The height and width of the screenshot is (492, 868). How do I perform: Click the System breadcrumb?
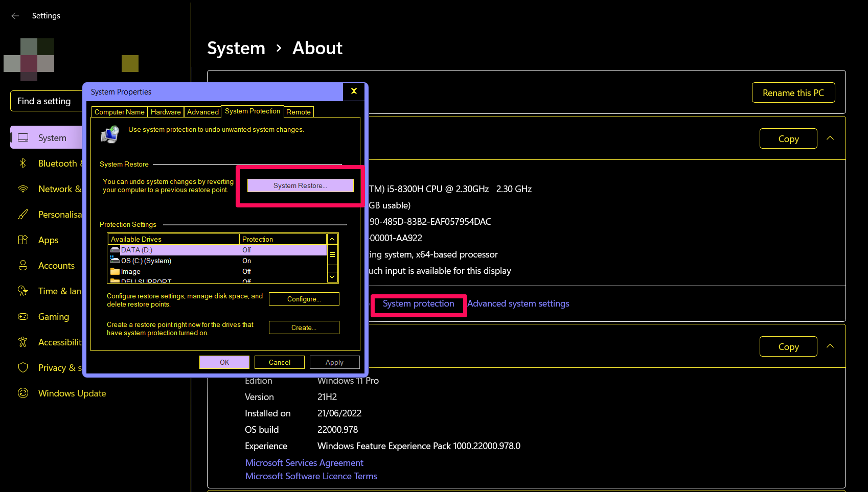(236, 48)
